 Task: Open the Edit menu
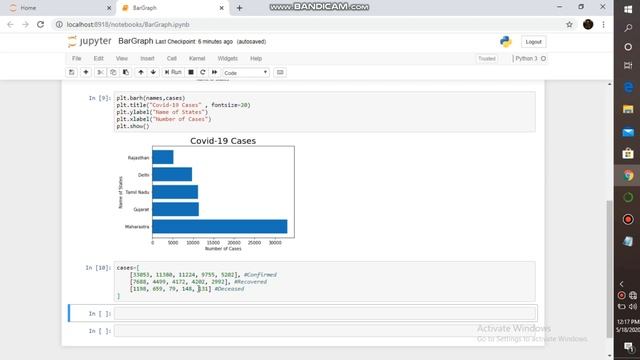pyautogui.click(x=98, y=58)
